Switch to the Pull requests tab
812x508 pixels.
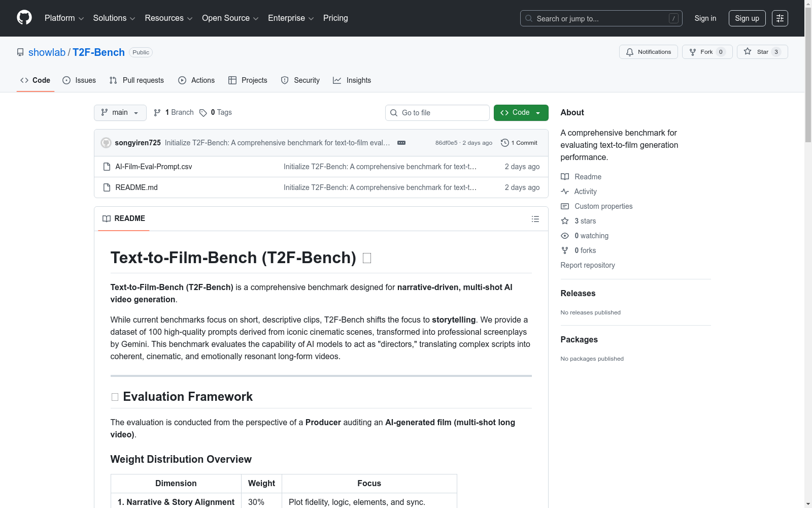pyautogui.click(x=137, y=80)
